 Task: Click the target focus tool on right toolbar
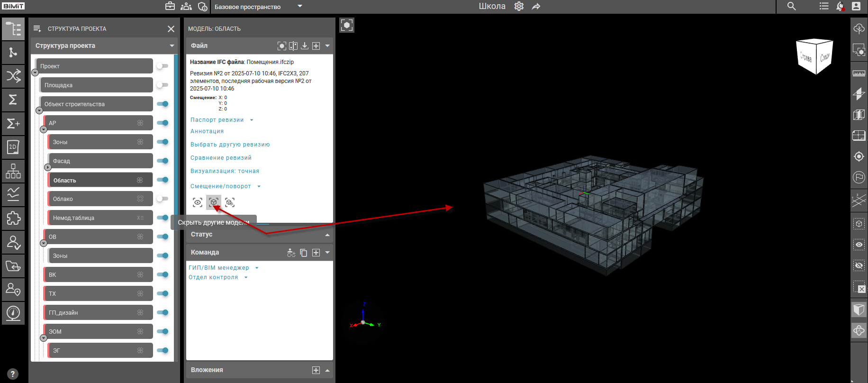(859, 156)
